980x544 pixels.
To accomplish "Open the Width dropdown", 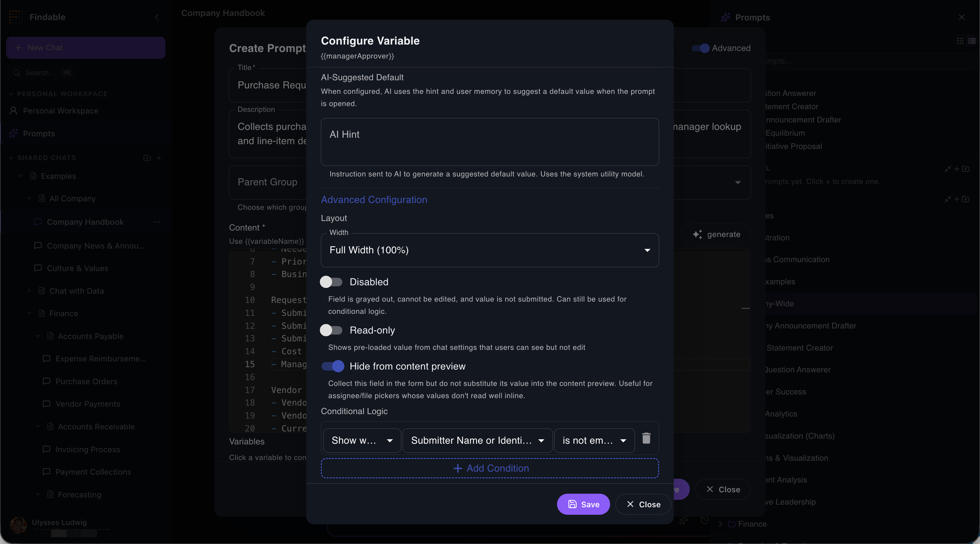I will click(490, 250).
